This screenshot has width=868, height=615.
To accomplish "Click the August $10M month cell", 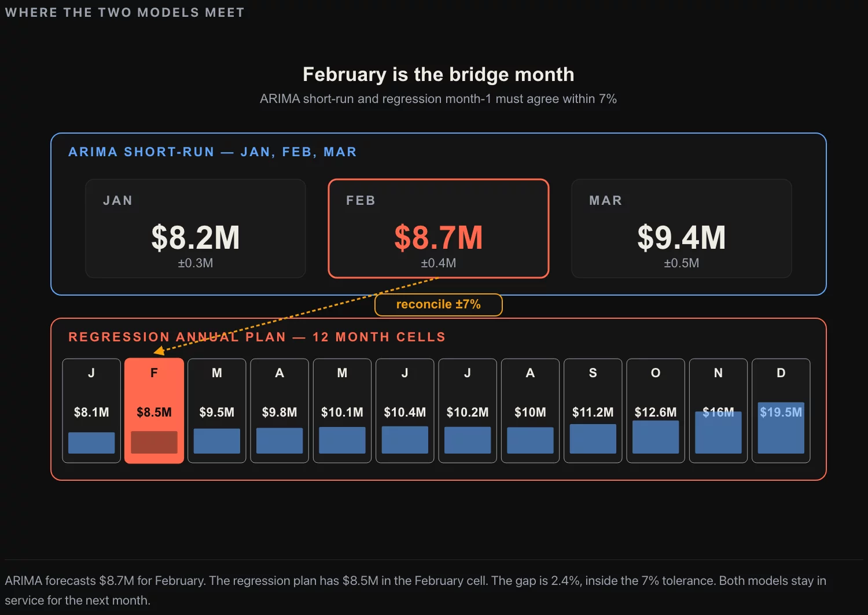I will point(530,411).
